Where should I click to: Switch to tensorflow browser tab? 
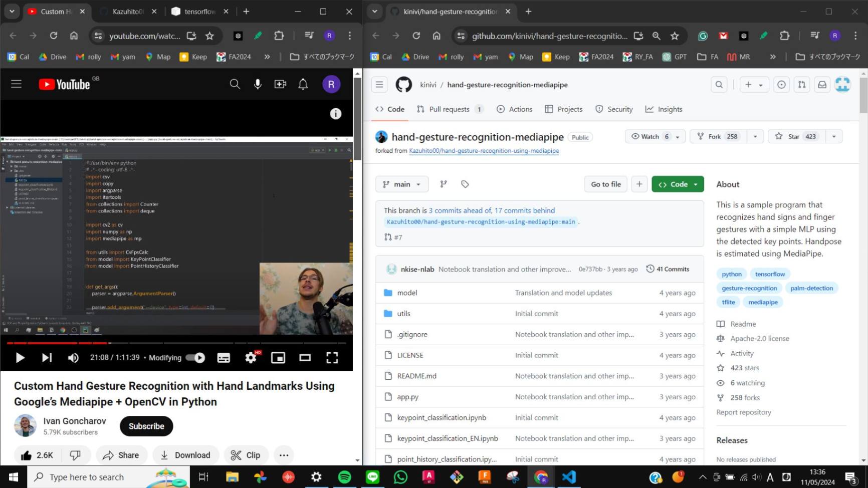tap(200, 12)
